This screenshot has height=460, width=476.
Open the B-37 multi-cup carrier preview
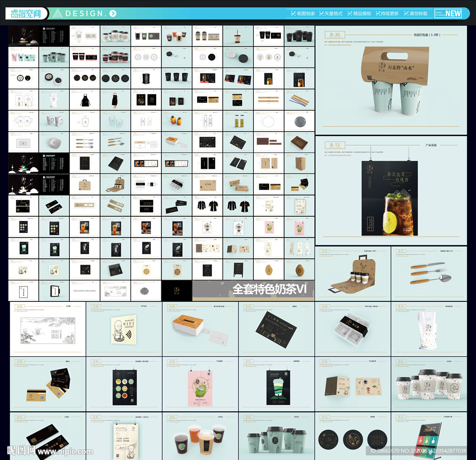[353, 274]
